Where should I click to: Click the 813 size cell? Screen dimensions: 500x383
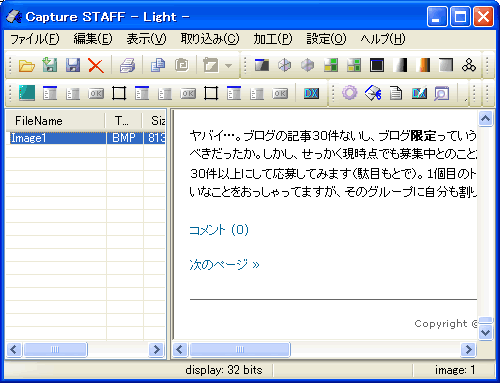(156, 138)
